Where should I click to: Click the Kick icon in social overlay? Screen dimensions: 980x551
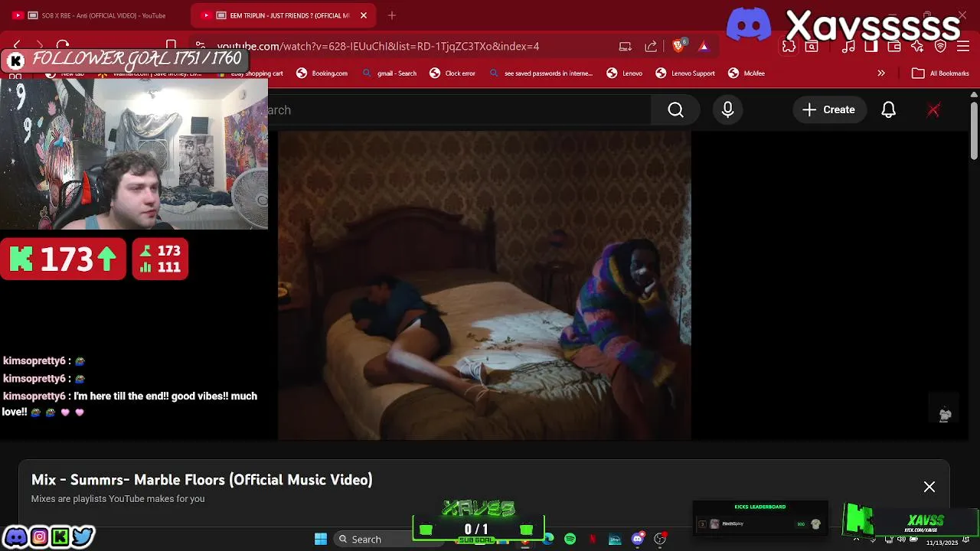60,536
